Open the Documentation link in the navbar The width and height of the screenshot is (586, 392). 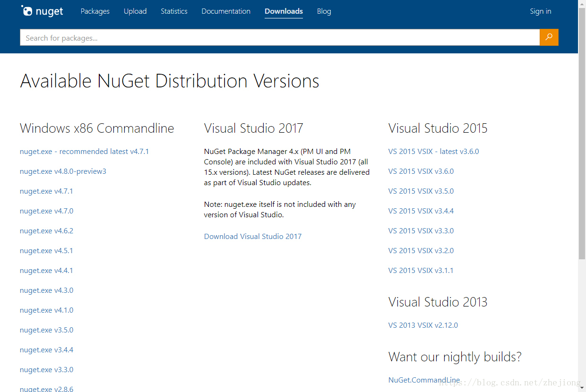click(226, 11)
